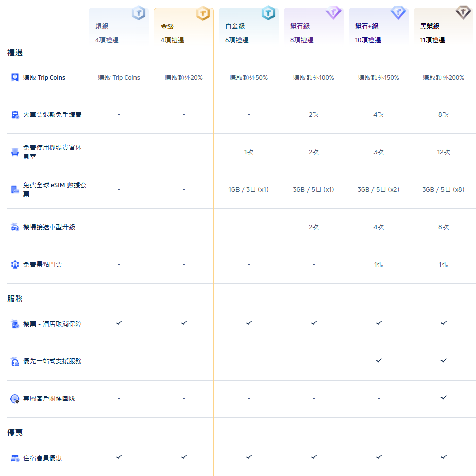The height and width of the screenshot is (476, 476).
Task: Expand the 優惠 section header
Action: [14, 433]
